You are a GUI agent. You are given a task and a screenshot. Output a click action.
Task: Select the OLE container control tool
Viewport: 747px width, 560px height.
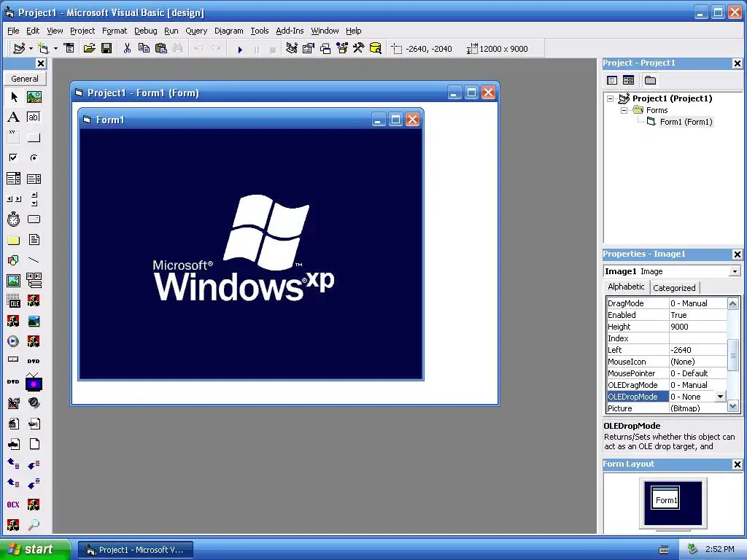(13, 301)
